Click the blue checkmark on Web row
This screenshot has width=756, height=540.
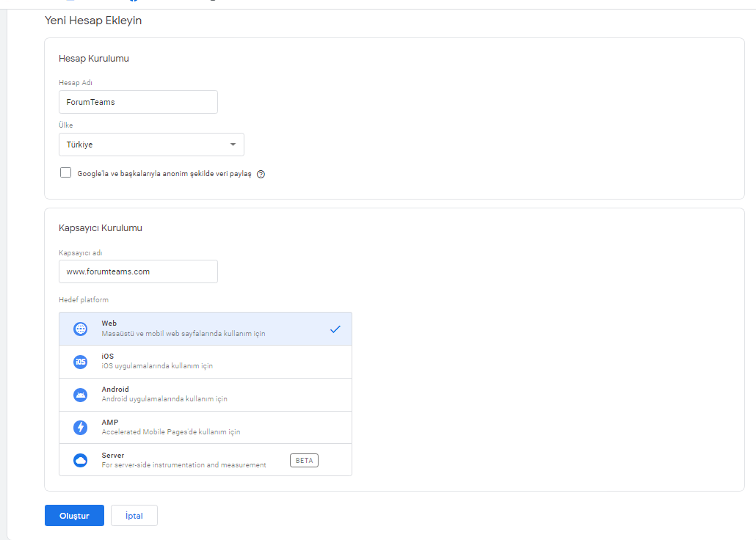[335, 329]
